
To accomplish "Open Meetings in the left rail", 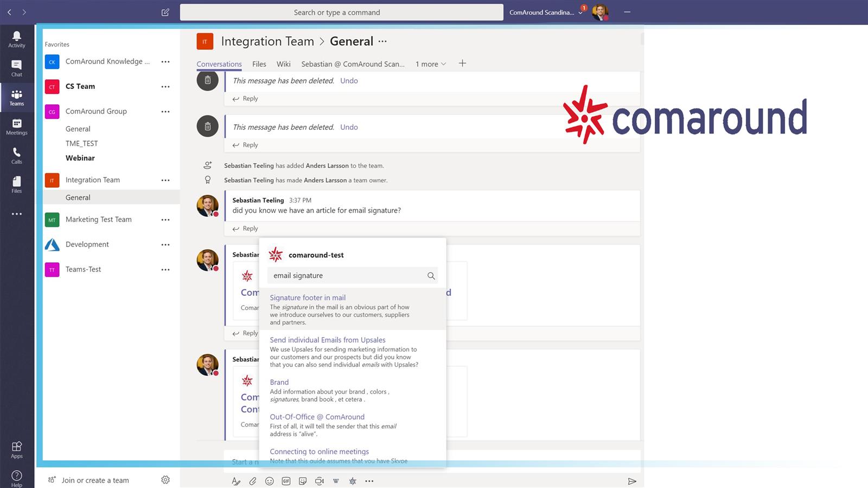I will (x=17, y=126).
